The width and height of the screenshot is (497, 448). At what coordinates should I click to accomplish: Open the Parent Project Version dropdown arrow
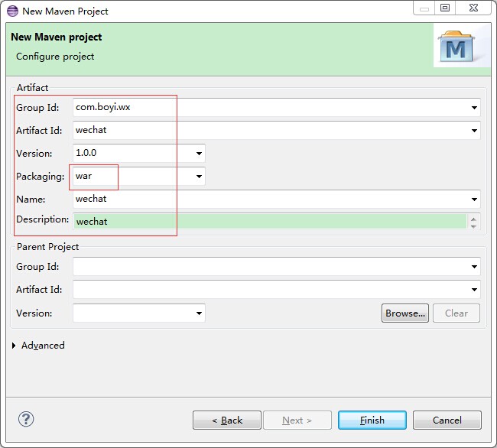(199, 313)
